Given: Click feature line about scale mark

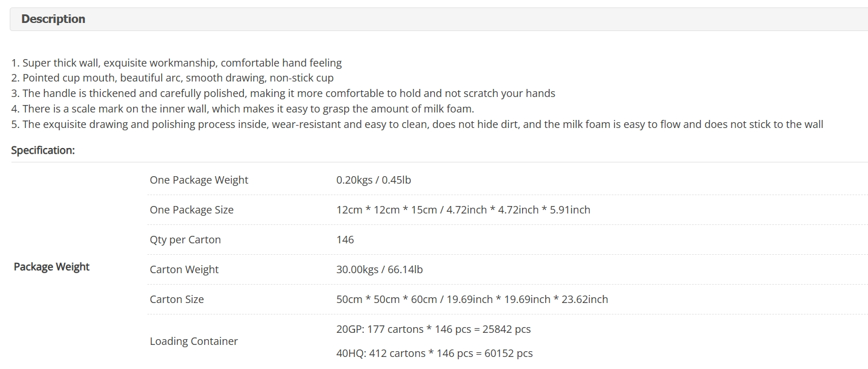Looking at the screenshot, I should 243,109.
